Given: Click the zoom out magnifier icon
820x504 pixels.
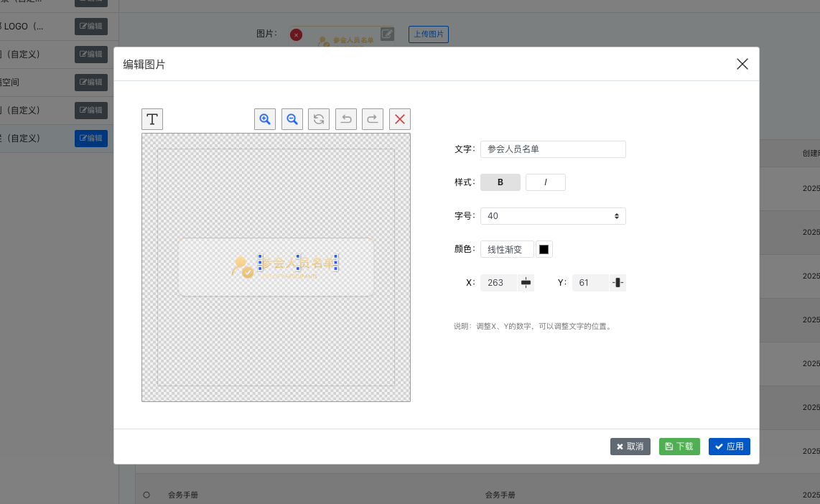Looking at the screenshot, I should coord(292,119).
